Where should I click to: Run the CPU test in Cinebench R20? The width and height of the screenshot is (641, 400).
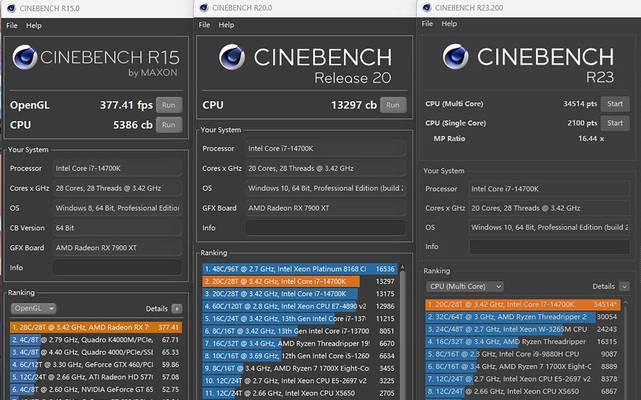pos(393,105)
